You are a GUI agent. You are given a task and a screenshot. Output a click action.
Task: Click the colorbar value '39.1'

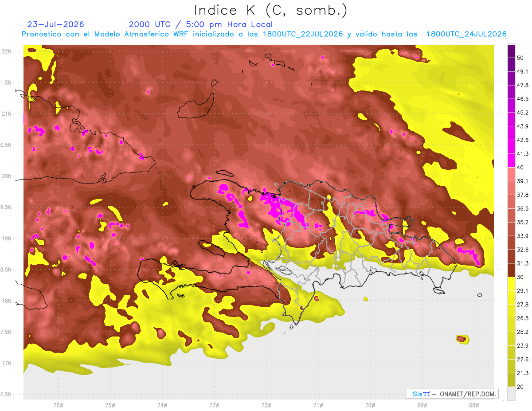[523, 181]
